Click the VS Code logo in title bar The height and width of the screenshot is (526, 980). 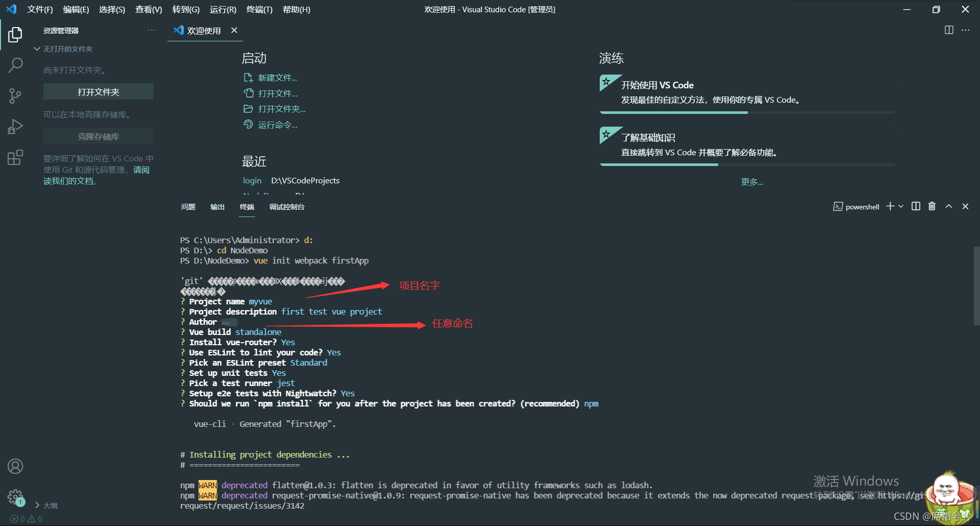coord(11,9)
